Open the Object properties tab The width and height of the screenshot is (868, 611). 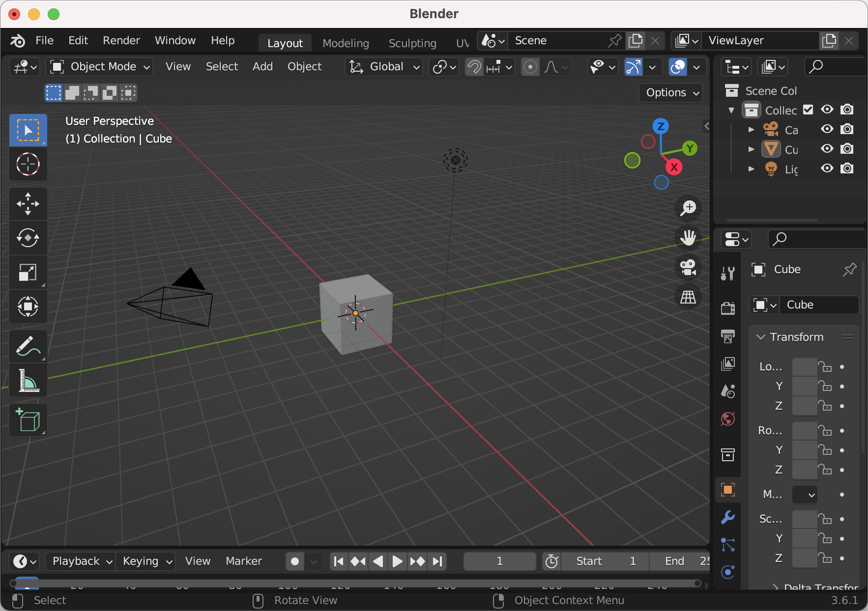click(727, 490)
